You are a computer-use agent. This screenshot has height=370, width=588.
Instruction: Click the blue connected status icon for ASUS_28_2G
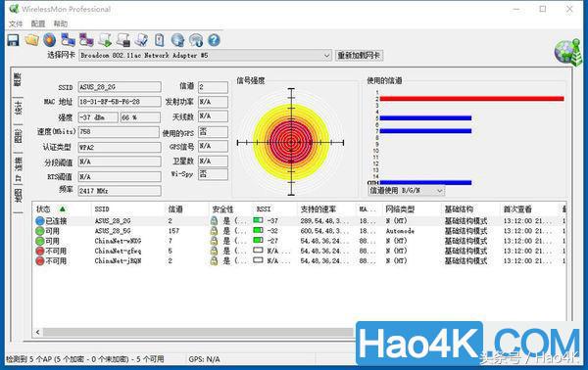pyautogui.click(x=40, y=221)
